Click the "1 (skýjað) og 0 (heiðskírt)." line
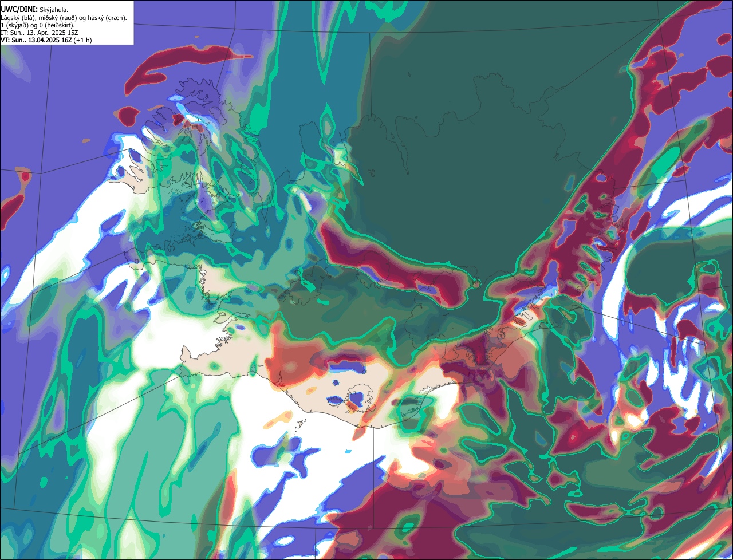Screen dimensions: 733x560 [x=38, y=25]
